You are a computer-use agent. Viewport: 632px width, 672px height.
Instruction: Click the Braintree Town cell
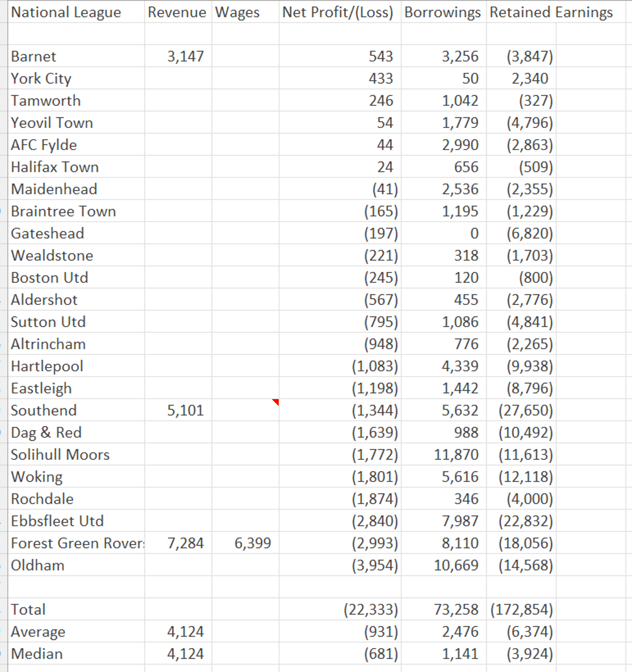click(77, 211)
